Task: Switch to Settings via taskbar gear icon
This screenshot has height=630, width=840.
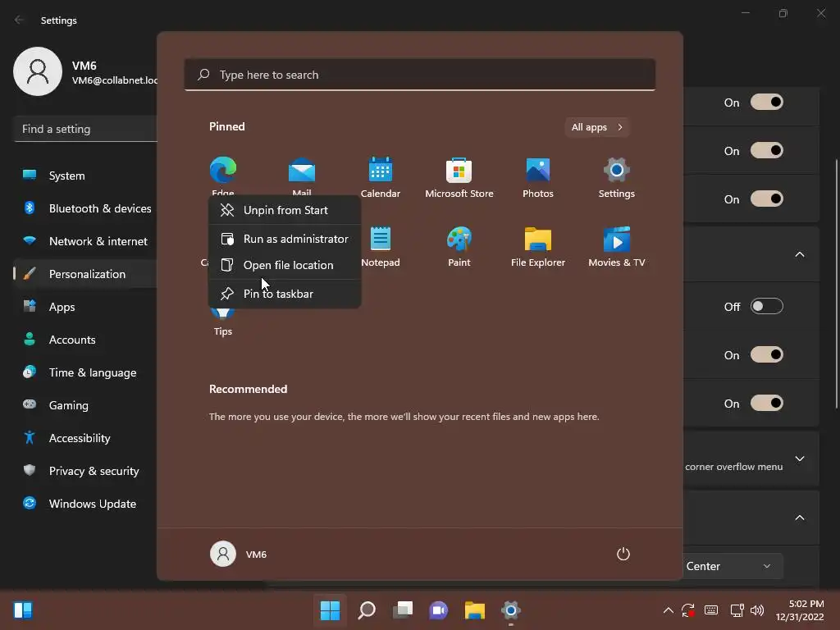Action: coord(511,610)
